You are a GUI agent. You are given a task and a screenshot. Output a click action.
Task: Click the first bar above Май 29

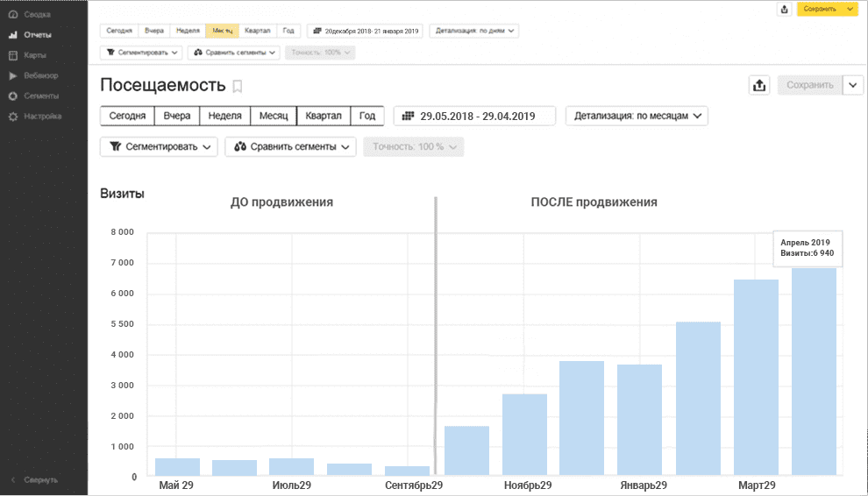pyautogui.click(x=177, y=467)
